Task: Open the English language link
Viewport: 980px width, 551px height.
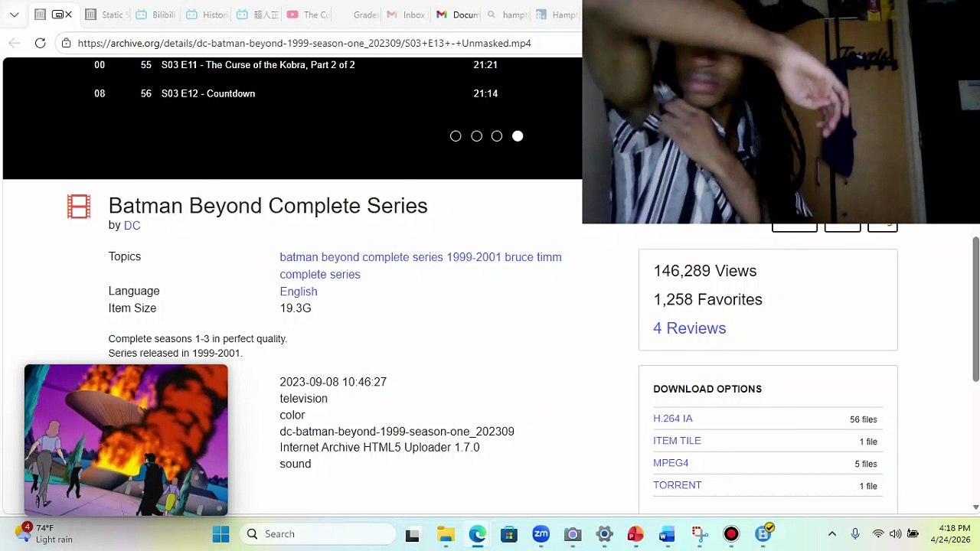Action: click(299, 292)
